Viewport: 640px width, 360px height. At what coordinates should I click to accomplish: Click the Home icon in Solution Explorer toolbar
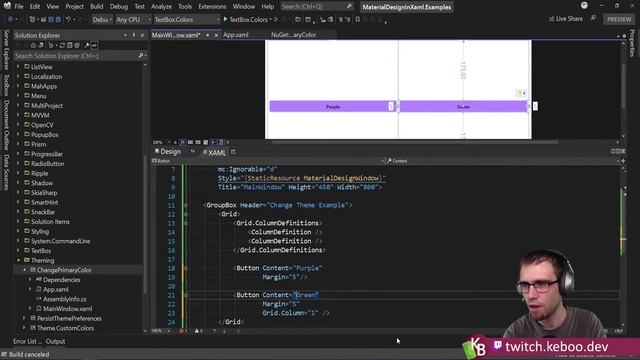click(33, 45)
